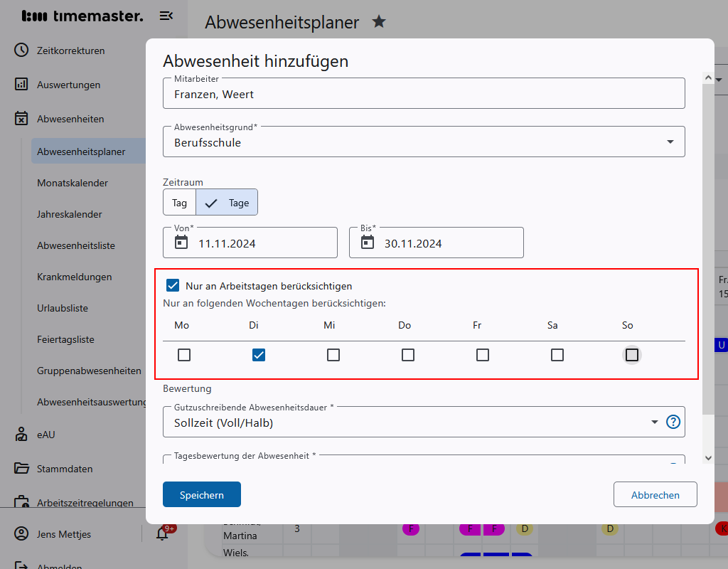The image size is (728, 569).
Task: Click the Mitarbeiter input field
Action: click(424, 94)
